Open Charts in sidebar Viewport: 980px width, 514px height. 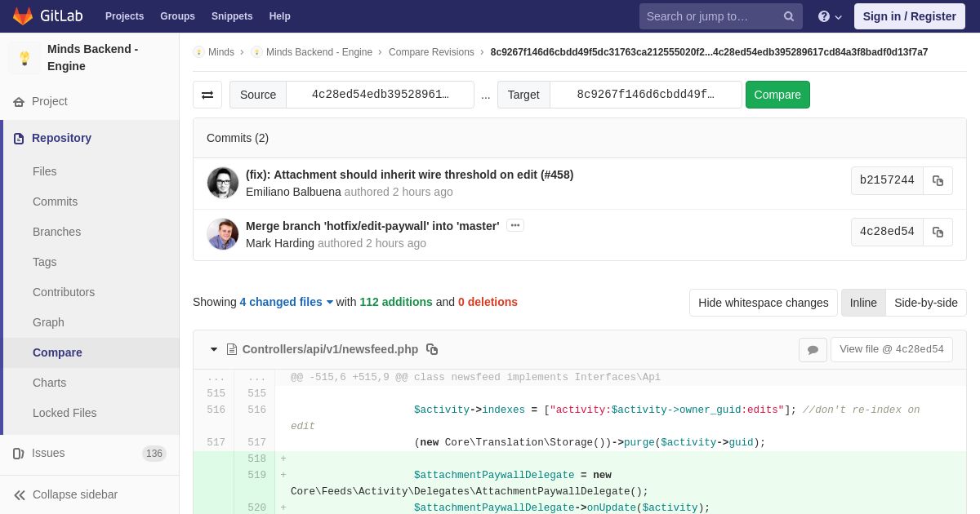[x=50, y=383]
